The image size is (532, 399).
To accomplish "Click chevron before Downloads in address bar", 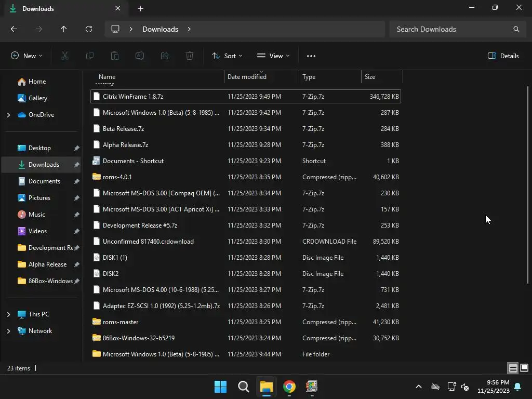I will pos(130,29).
